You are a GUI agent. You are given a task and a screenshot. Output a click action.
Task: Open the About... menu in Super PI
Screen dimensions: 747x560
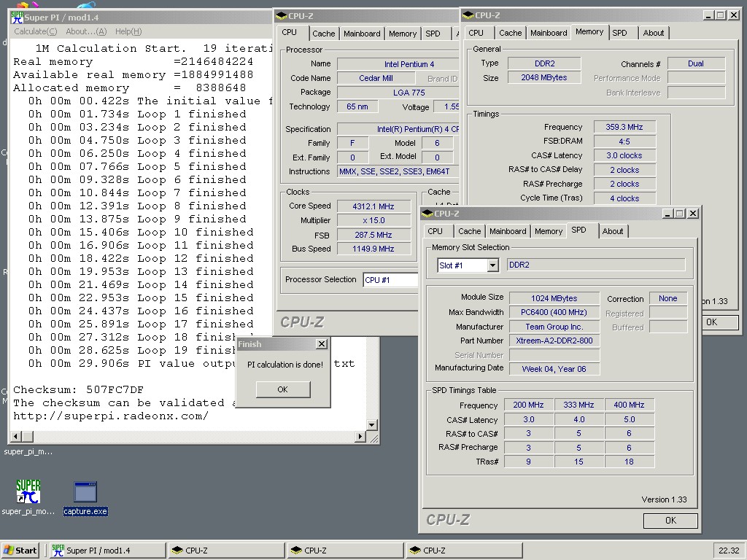pyautogui.click(x=86, y=31)
